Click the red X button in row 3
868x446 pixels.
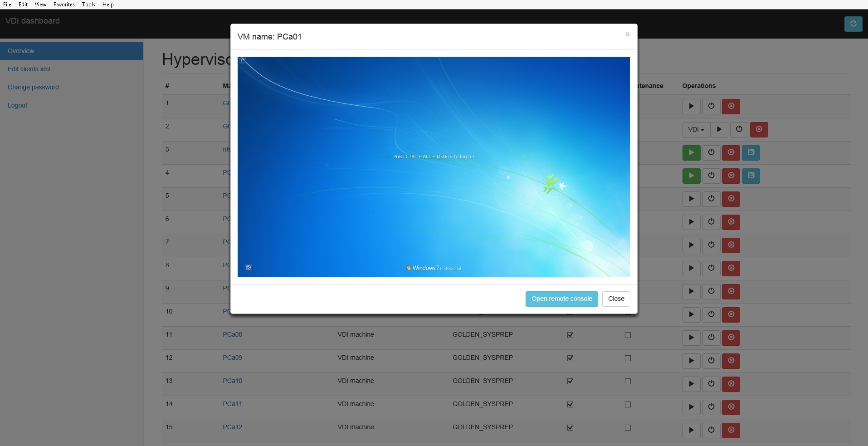[731, 153]
